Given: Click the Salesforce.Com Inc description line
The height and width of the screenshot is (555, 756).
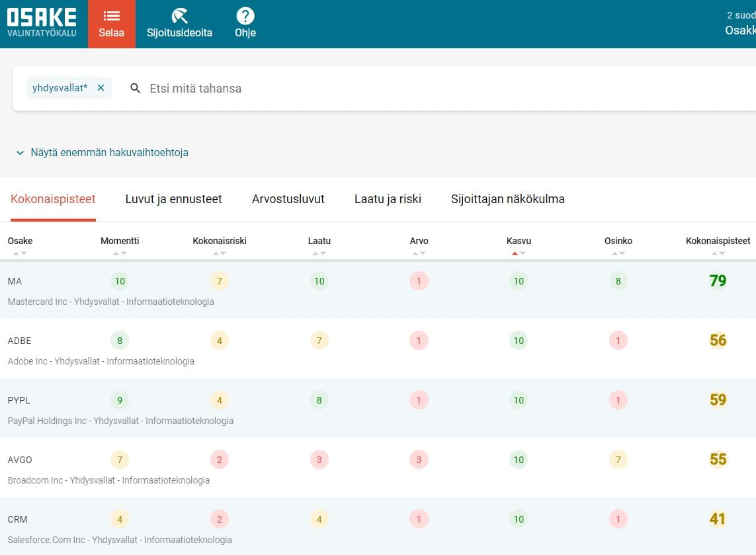Looking at the screenshot, I should pos(120,540).
